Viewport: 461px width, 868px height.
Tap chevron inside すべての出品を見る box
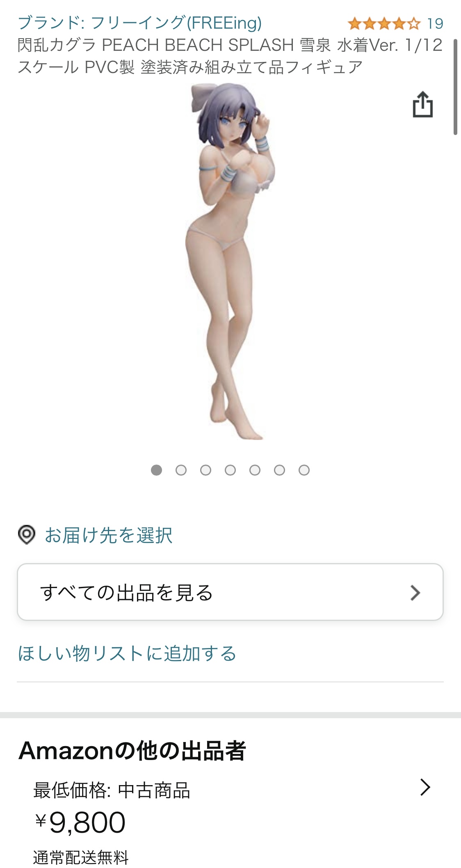click(x=415, y=593)
